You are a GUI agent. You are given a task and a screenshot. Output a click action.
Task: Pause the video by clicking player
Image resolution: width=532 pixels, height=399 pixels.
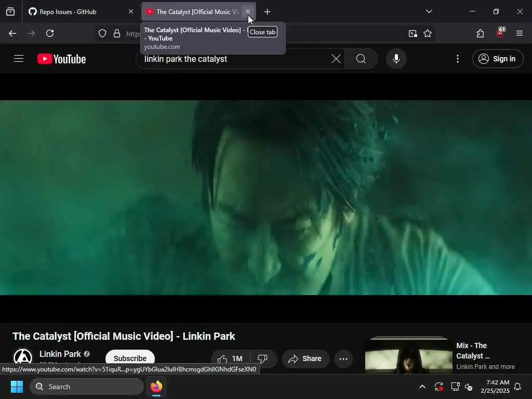(266, 197)
